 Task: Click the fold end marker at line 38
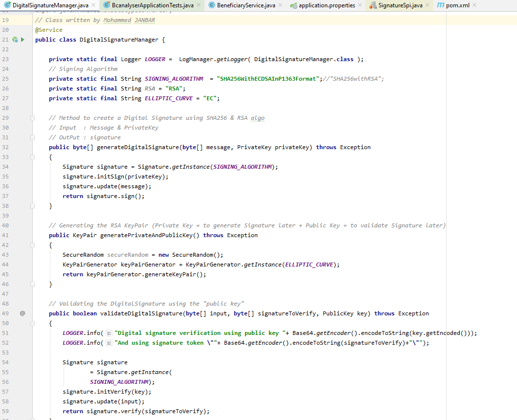[x=32, y=206]
